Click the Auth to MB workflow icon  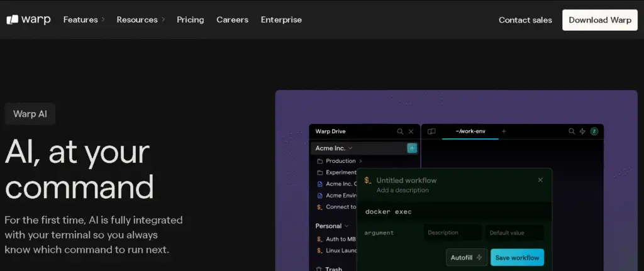pos(320,239)
